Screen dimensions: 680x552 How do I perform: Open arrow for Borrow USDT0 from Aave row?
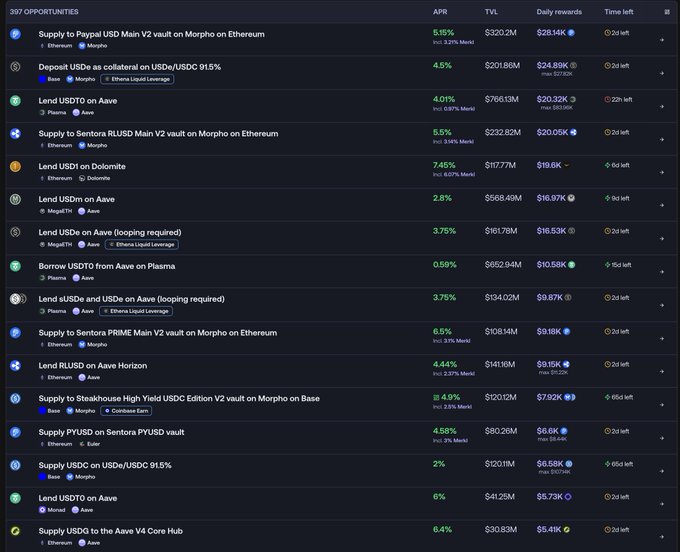[662, 272]
